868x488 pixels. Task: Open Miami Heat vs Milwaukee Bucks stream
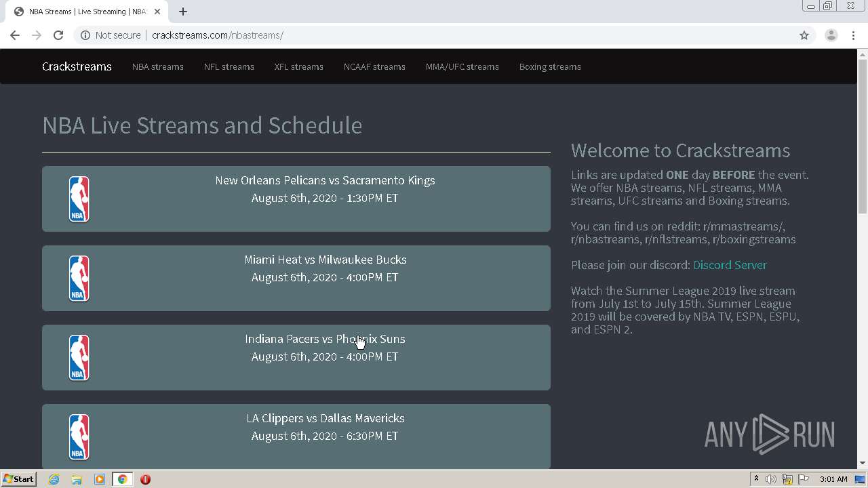(296, 278)
